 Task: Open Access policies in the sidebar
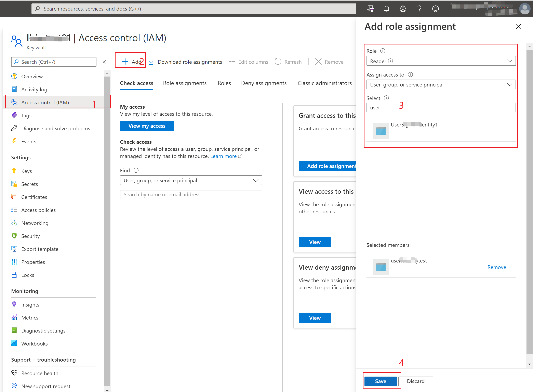[38, 210]
